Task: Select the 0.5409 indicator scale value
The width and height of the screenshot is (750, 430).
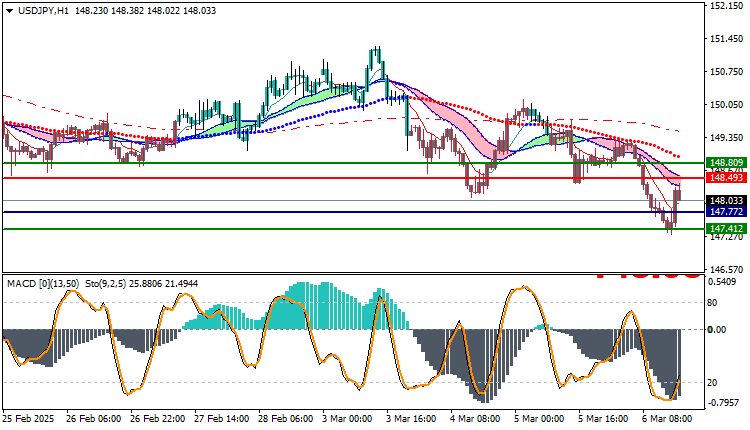Action: point(722,282)
